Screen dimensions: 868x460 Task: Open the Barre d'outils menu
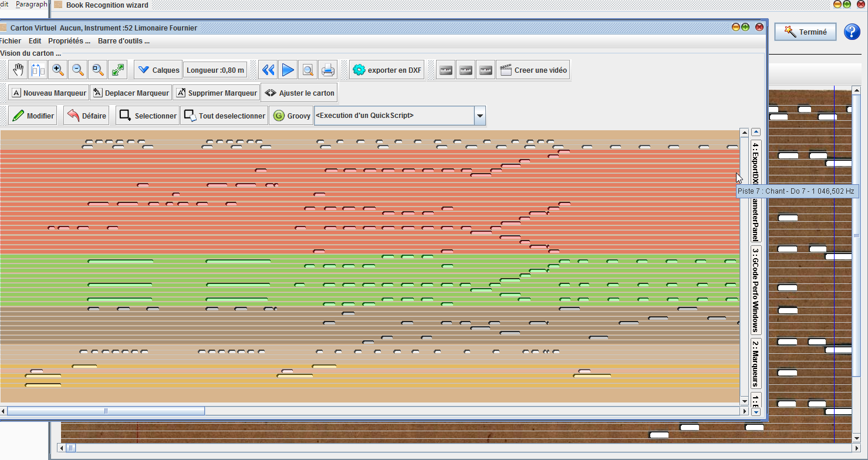tap(123, 41)
